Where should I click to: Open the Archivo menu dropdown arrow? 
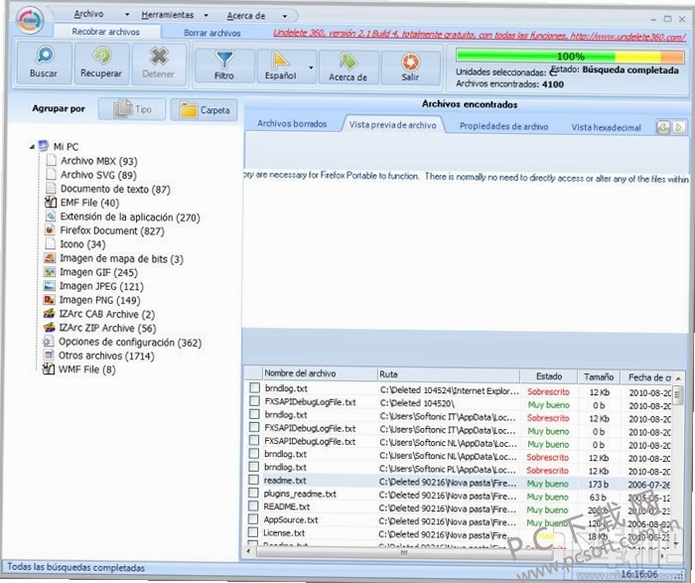point(127,15)
